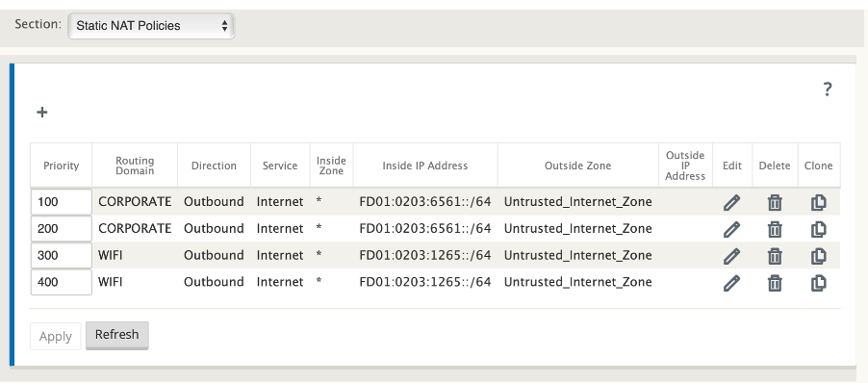Clone the priority 200 CORPORATE policy

(x=818, y=229)
